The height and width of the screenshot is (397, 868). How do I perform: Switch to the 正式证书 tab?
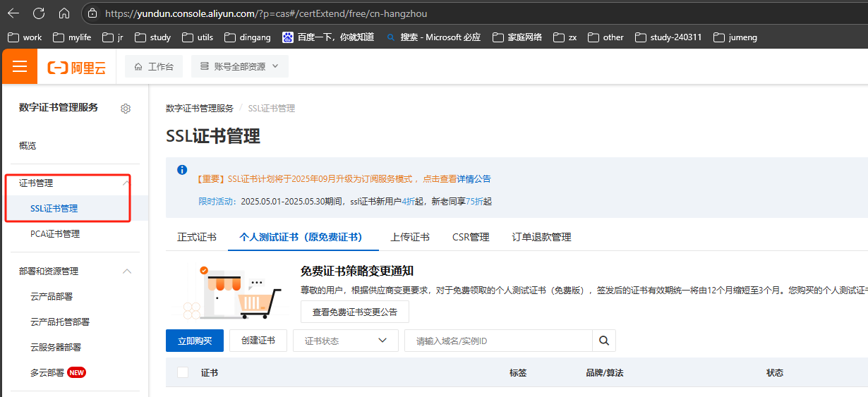pos(196,237)
